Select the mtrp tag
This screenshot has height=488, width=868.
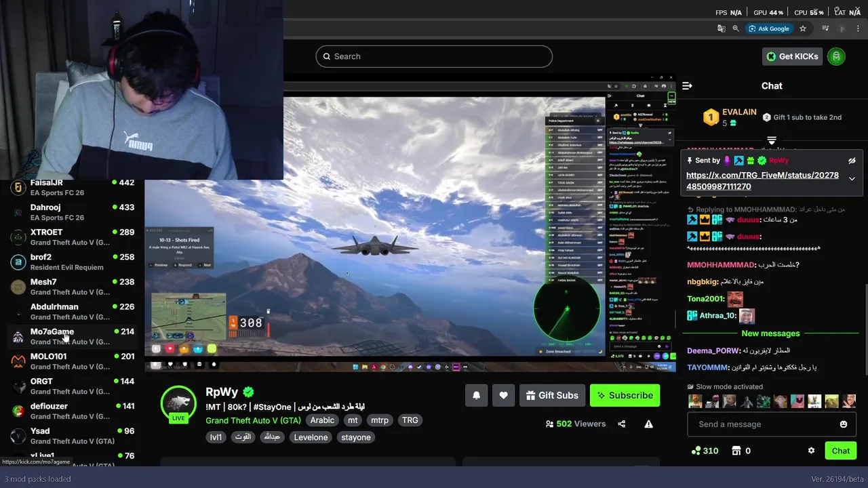coord(380,420)
